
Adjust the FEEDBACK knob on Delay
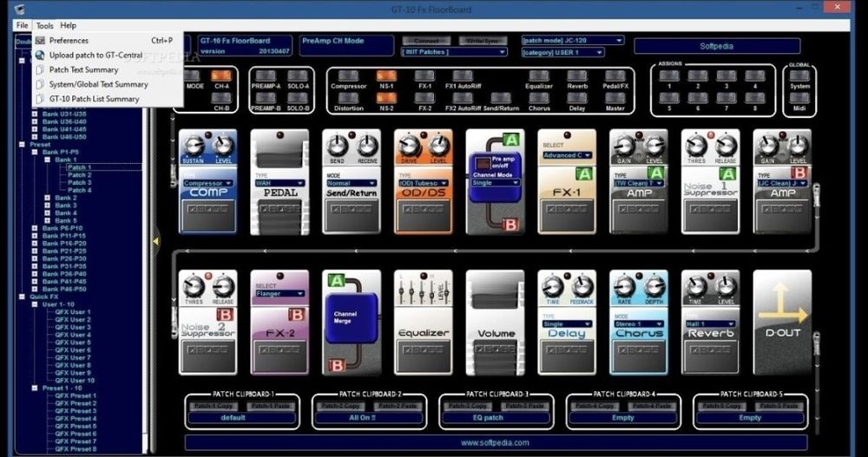582,287
